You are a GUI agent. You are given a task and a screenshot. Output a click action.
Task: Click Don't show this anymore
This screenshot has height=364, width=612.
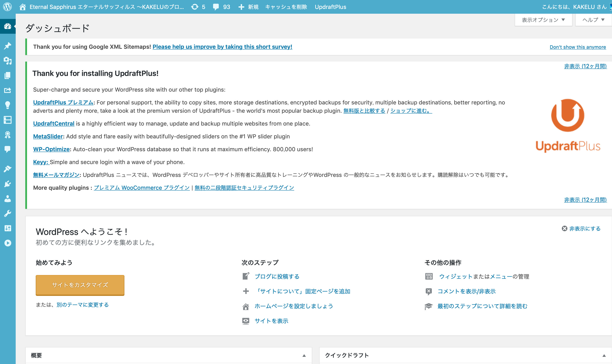pos(578,47)
